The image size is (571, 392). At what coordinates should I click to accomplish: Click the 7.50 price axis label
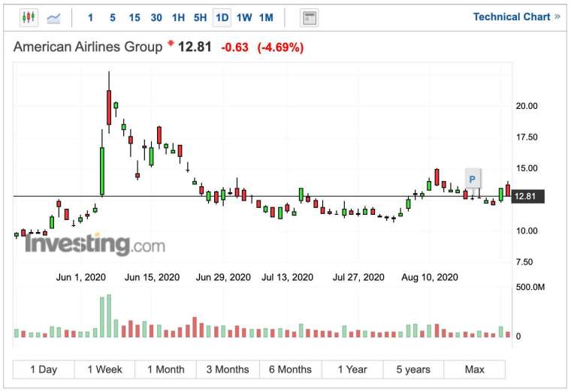[524, 262]
